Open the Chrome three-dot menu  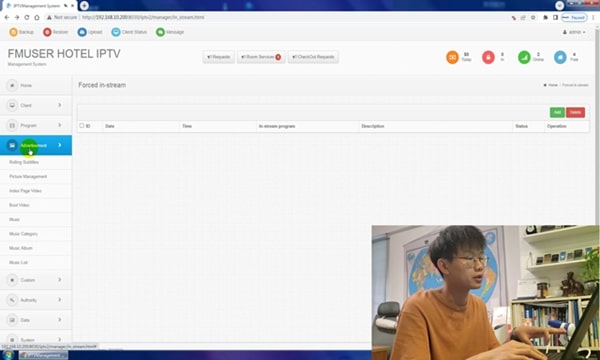pos(593,18)
